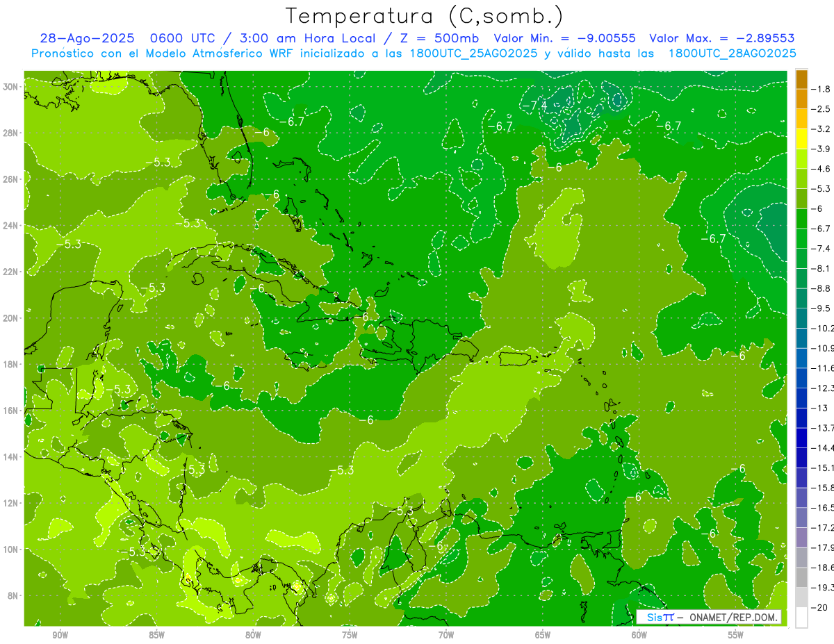The width and height of the screenshot is (834, 644).
Task: Click the 'Valor Min. = -9.00555' text
Action: tap(564, 38)
